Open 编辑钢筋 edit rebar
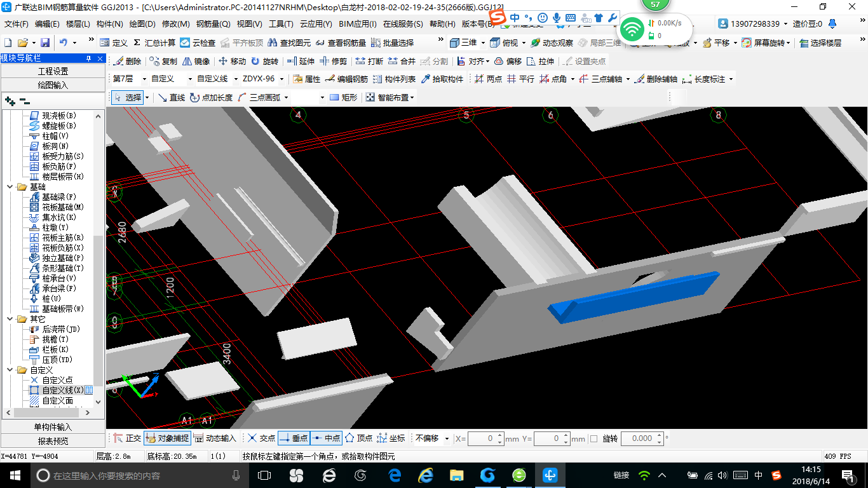The height and width of the screenshot is (488, 868). (x=346, y=79)
